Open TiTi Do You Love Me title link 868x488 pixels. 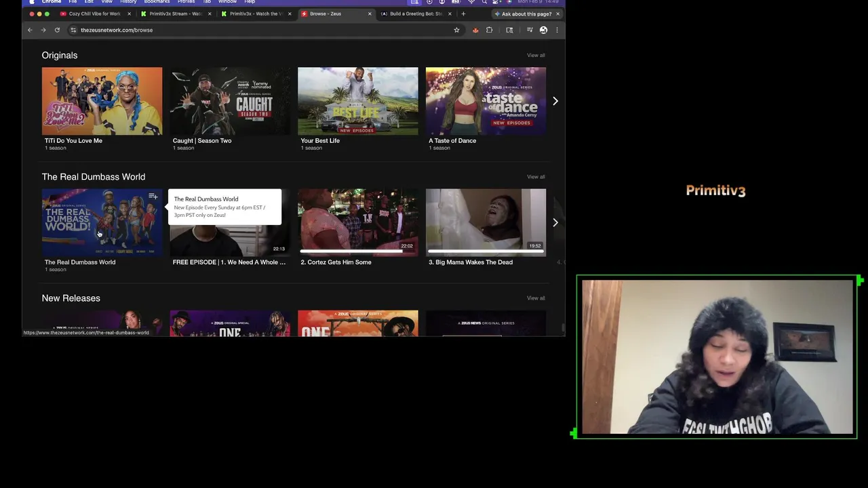click(73, 141)
